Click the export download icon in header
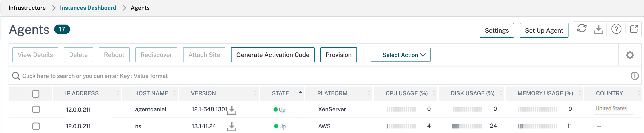 (598, 29)
